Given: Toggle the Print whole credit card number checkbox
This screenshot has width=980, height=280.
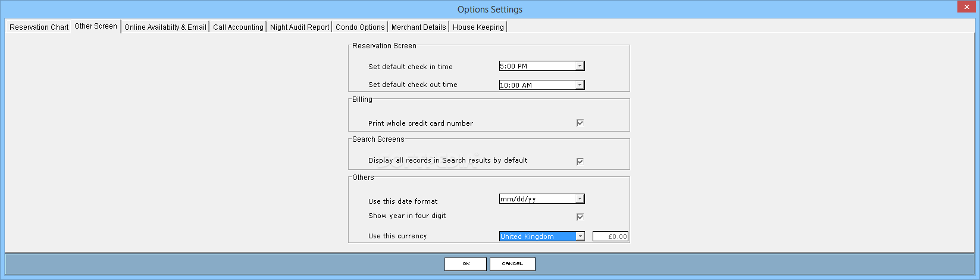Looking at the screenshot, I should click(x=580, y=123).
